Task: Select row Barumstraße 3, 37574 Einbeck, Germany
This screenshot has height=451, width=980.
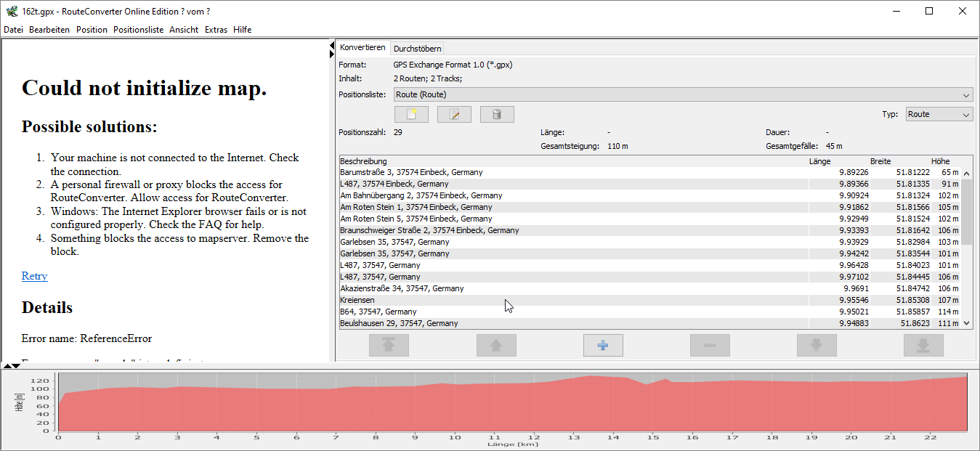Action: coord(650,172)
